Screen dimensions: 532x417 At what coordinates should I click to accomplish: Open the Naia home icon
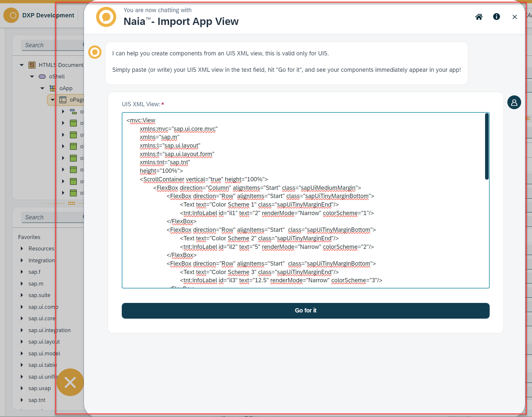(x=479, y=17)
